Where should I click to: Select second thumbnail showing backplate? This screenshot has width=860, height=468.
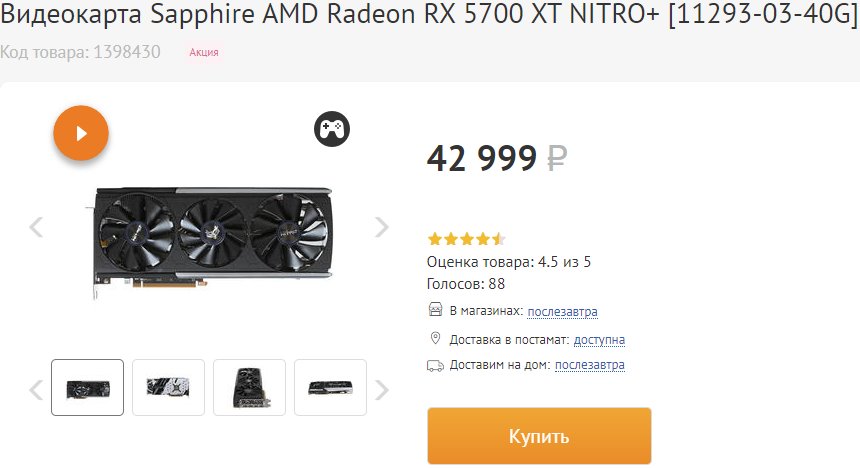point(168,387)
